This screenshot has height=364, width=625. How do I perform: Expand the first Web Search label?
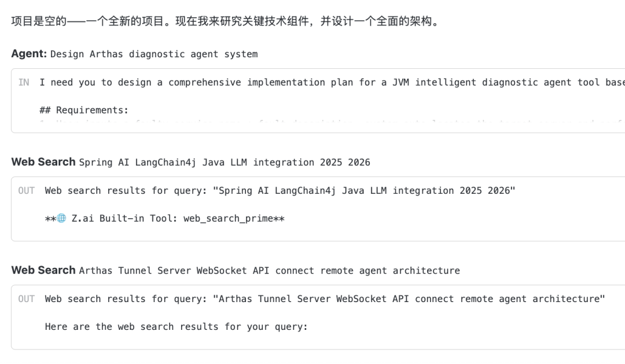pos(43,162)
